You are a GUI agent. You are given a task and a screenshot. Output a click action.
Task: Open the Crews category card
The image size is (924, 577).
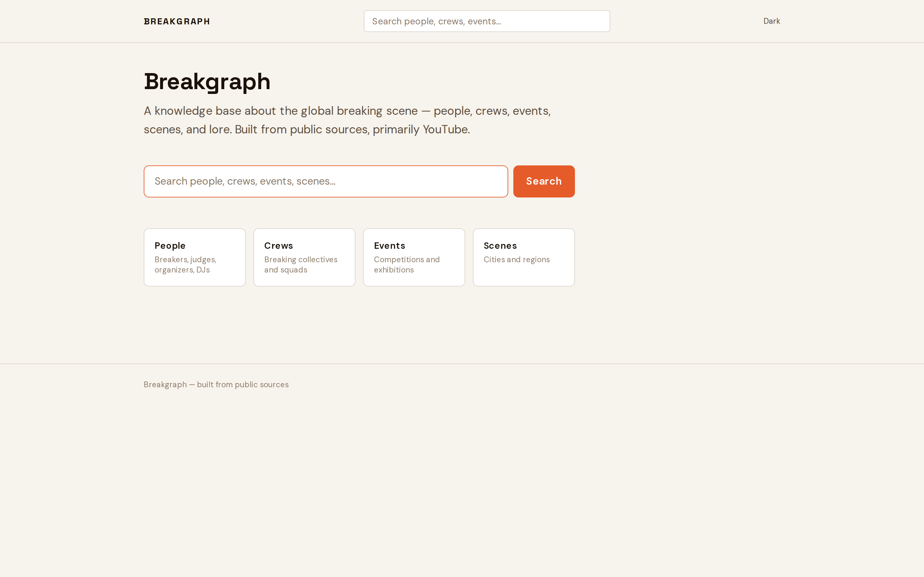[304, 257]
